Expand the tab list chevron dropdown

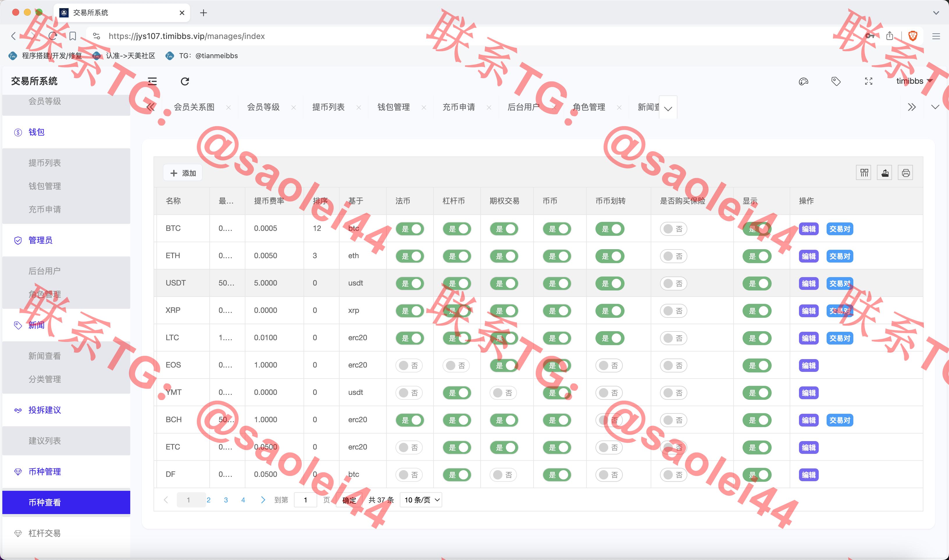(668, 108)
